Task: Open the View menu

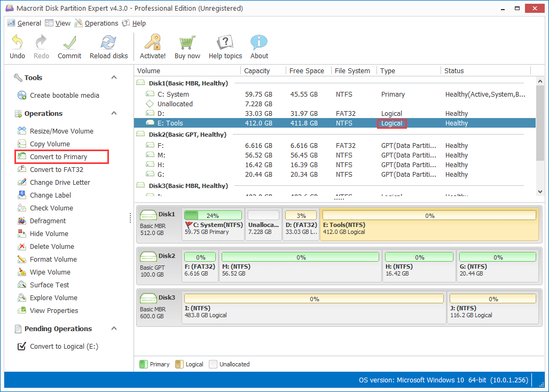Action: click(x=61, y=23)
